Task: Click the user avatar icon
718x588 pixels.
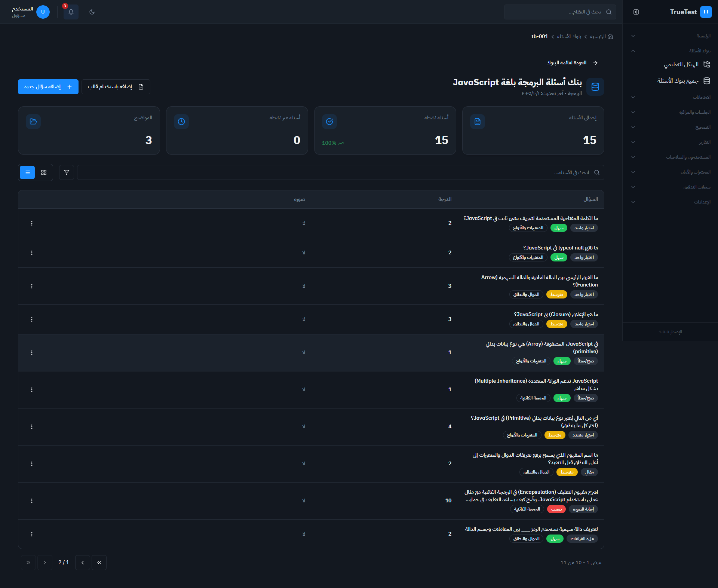Action: [43, 12]
